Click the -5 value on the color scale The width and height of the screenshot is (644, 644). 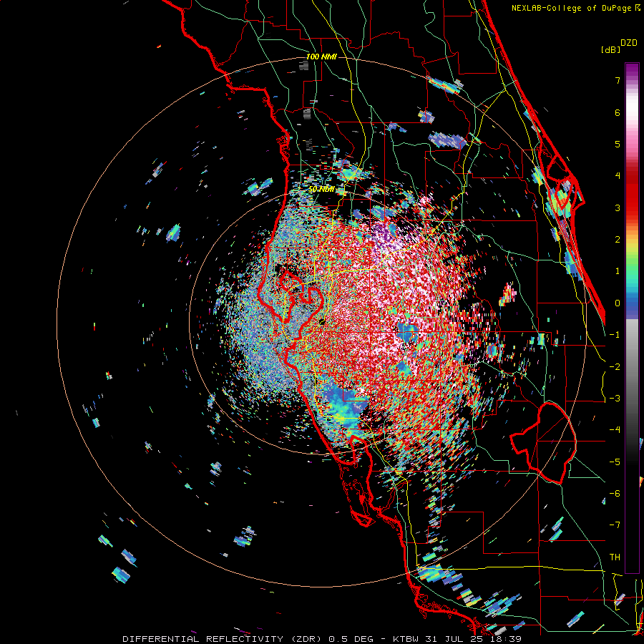[615, 462]
